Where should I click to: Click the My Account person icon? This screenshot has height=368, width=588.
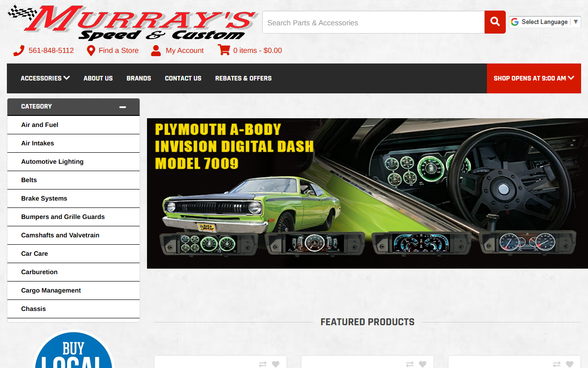click(156, 51)
